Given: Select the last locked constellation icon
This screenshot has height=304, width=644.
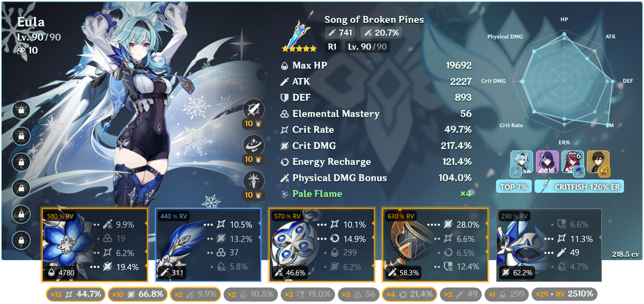Looking at the screenshot, I should 21,240.
